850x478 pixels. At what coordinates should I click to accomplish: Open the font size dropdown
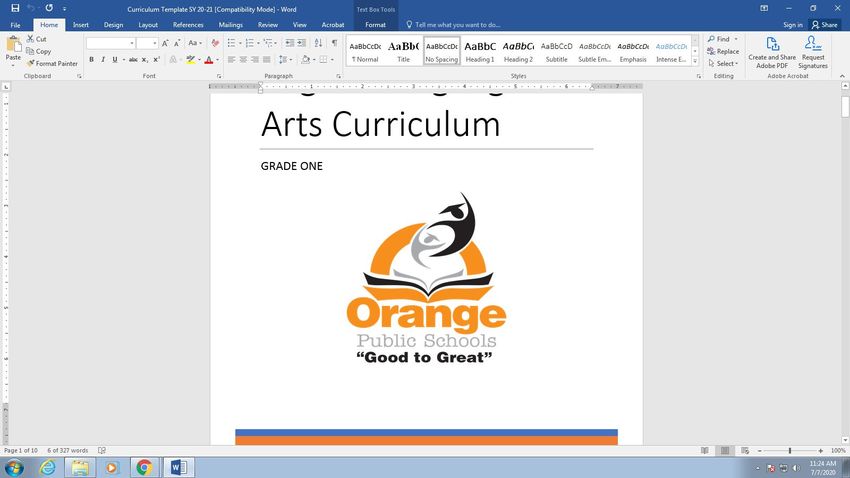154,43
